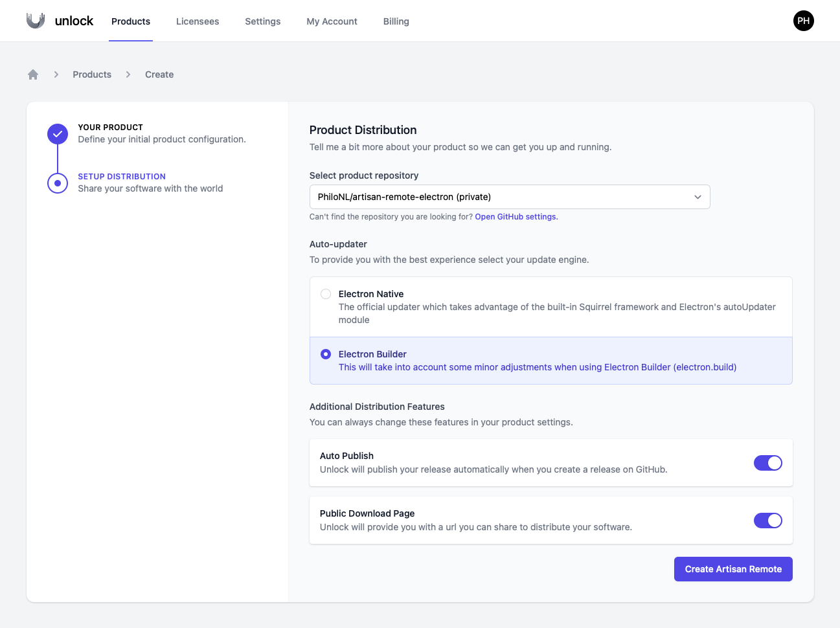Click the completed Your Product step checkmark
840x628 pixels.
(x=58, y=134)
